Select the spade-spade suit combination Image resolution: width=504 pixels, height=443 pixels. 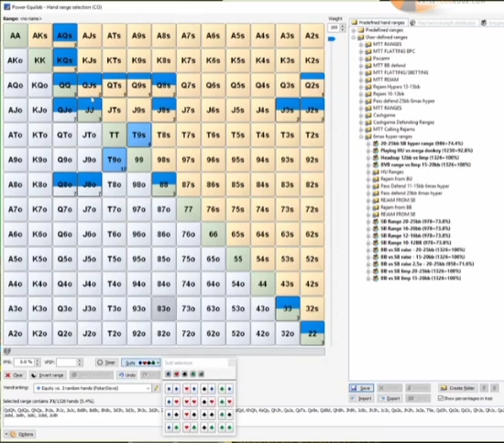pyautogui.click(x=208, y=415)
